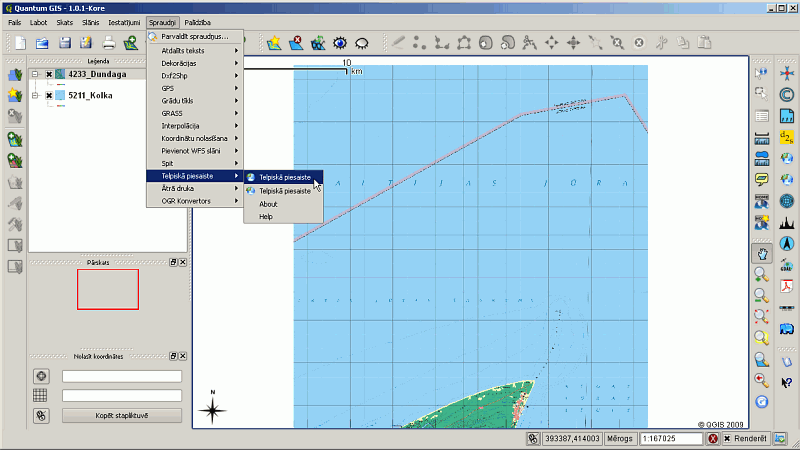
Task: Click Zoom Last magnifier with red arrow
Action: pyautogui.click(x=762, y=380)
